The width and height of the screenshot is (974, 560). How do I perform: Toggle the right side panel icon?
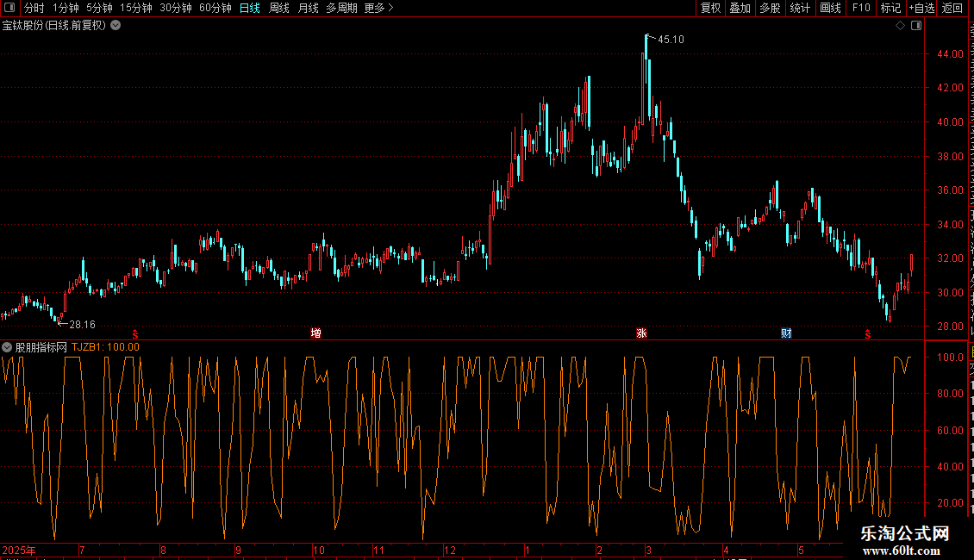(x=916, y=26)
